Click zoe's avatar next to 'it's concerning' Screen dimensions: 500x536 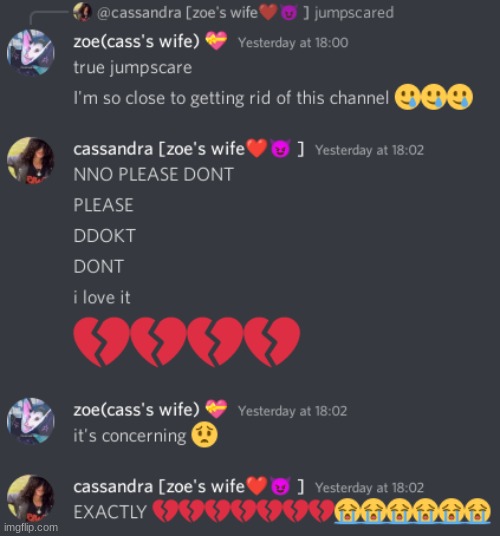pyautogui.click(x=31, y=421)
